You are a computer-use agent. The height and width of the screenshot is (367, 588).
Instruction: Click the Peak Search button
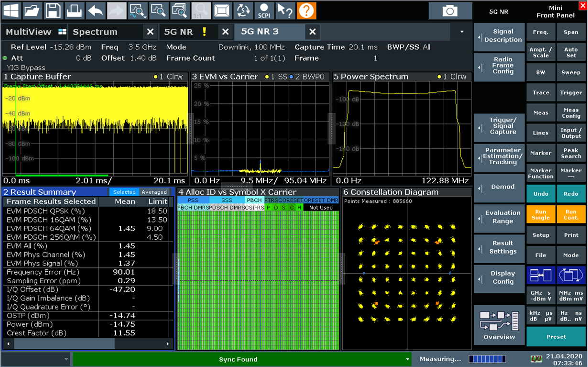pos(571,153)
